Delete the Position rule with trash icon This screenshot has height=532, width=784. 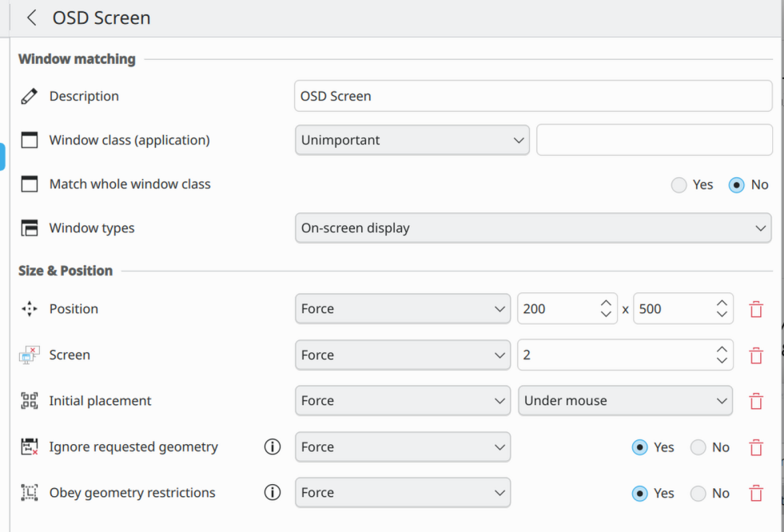pos(755,309)
